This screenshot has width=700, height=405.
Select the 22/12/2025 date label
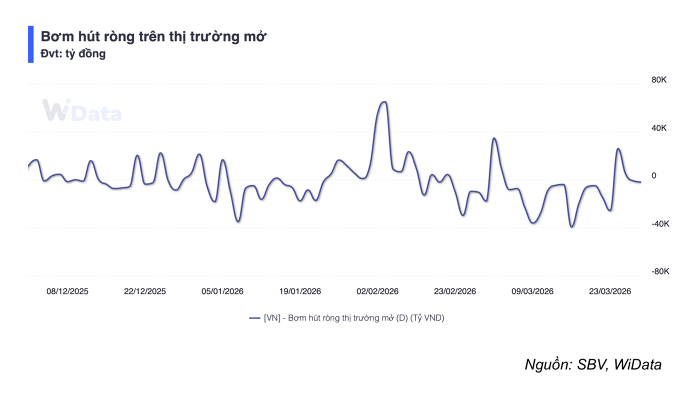(x=145, y=291)
